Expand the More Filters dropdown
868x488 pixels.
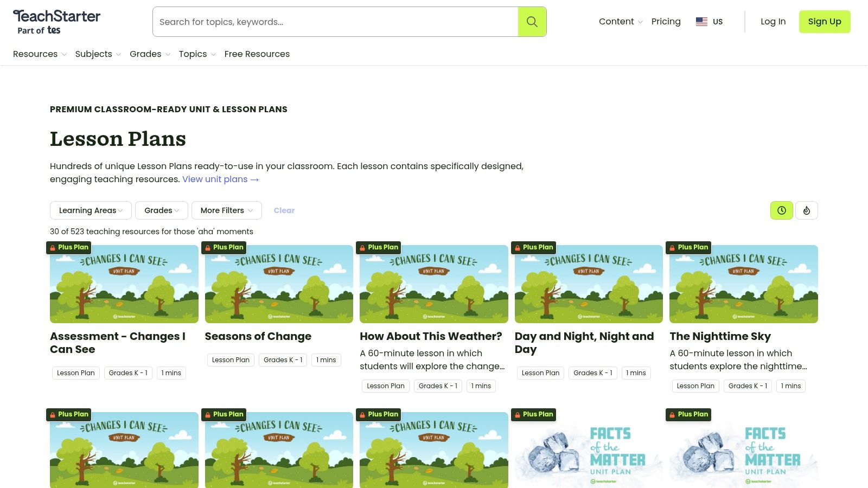(x=227, y=210)
